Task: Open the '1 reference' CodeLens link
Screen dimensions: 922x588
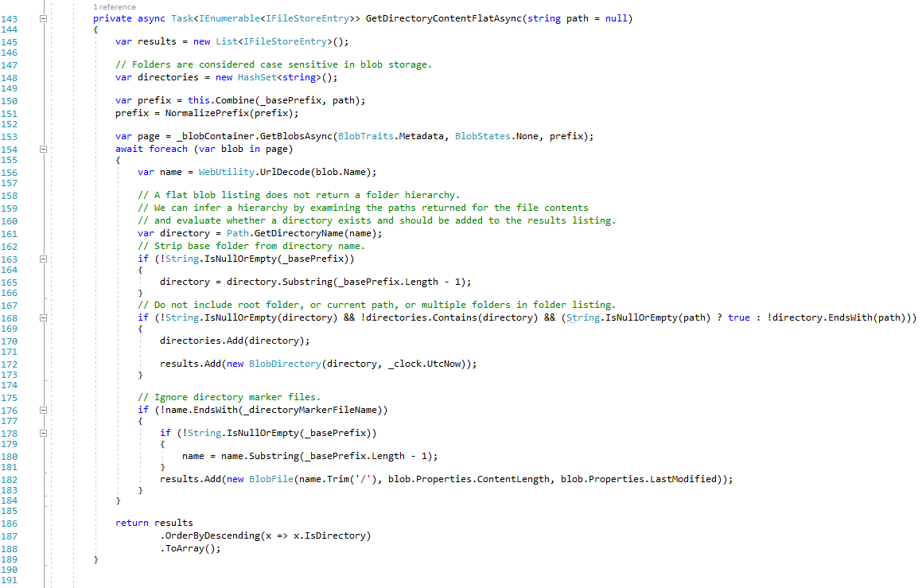Action: 114,7
